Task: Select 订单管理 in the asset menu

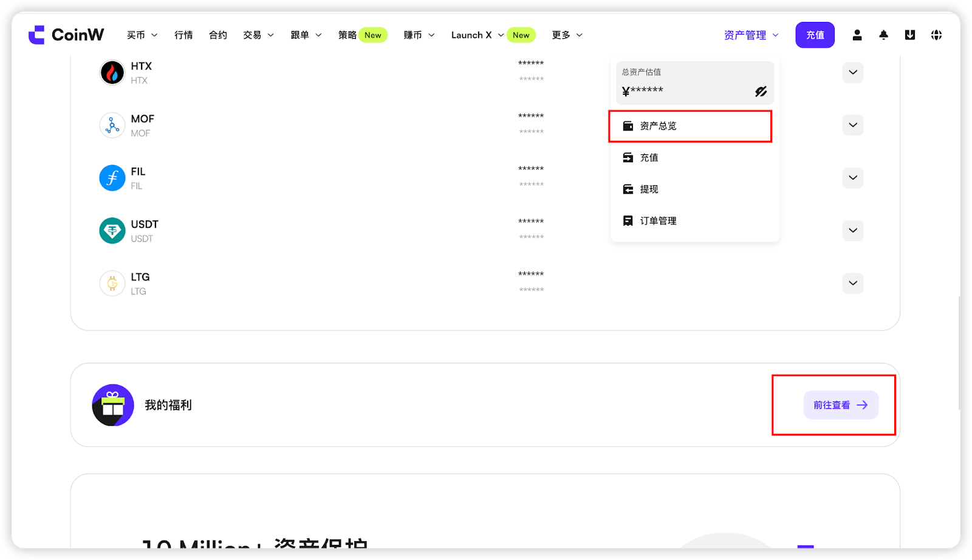Action: coord(695,221)
